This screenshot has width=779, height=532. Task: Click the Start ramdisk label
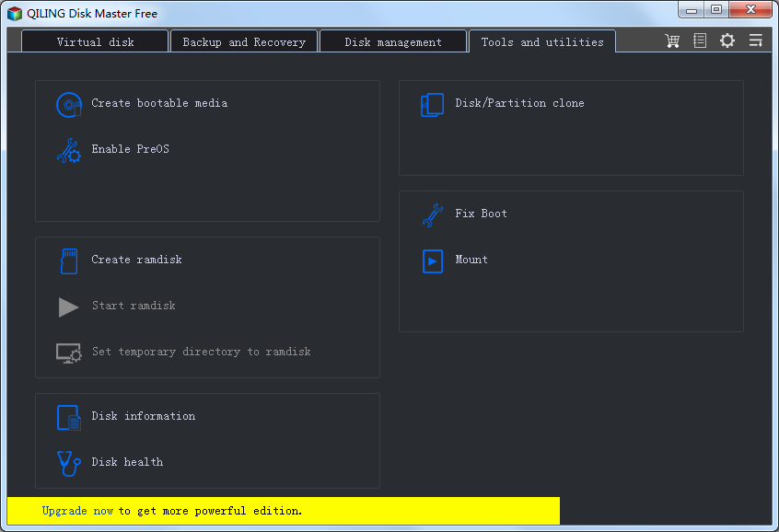coord(134,306)
